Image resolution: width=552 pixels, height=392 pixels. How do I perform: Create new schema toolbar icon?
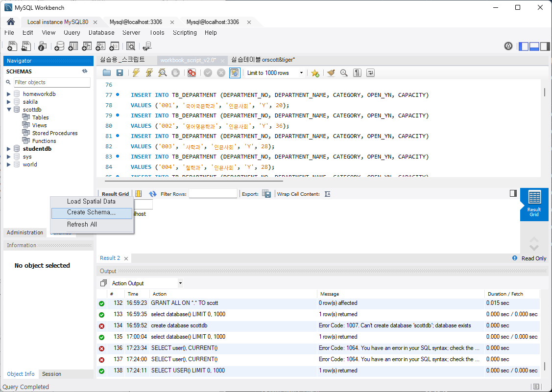(59, 46)
